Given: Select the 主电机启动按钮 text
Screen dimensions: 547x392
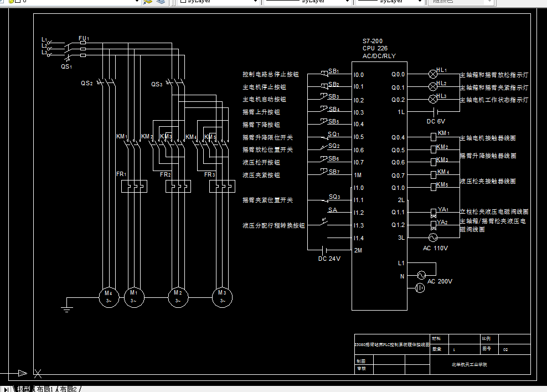Looking at the screenshot, I should (x=265, y=100).
